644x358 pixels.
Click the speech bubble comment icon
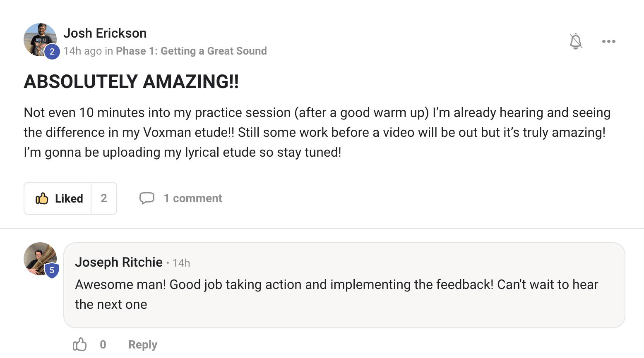[x=147, y=198]
